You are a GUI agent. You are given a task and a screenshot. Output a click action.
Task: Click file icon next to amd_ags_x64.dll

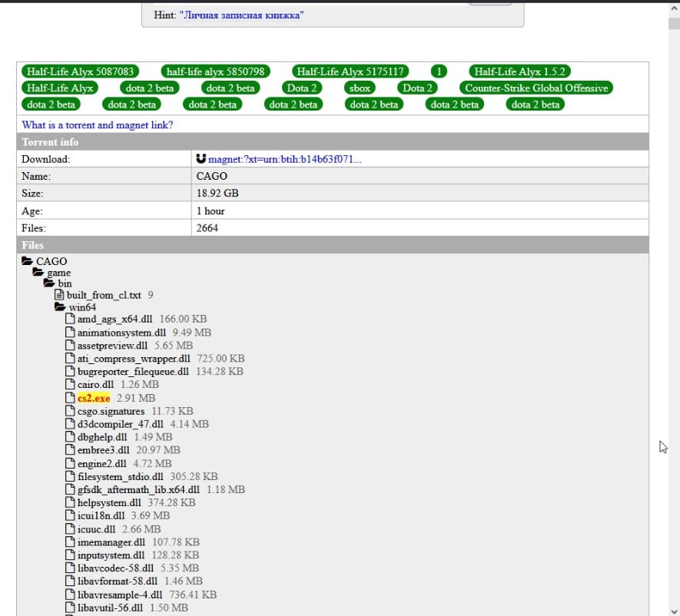(70, 319)
